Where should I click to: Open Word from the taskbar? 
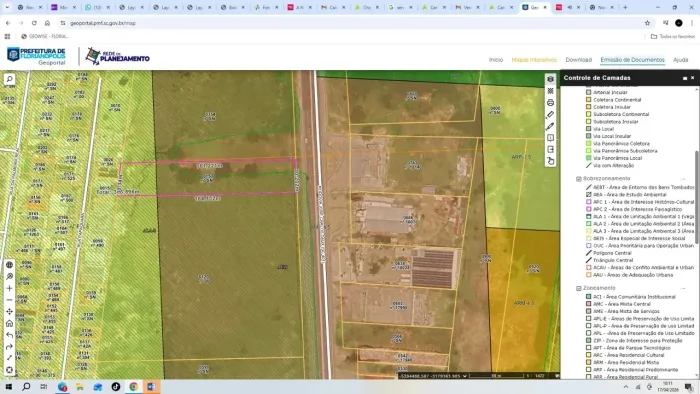[151, 386]
